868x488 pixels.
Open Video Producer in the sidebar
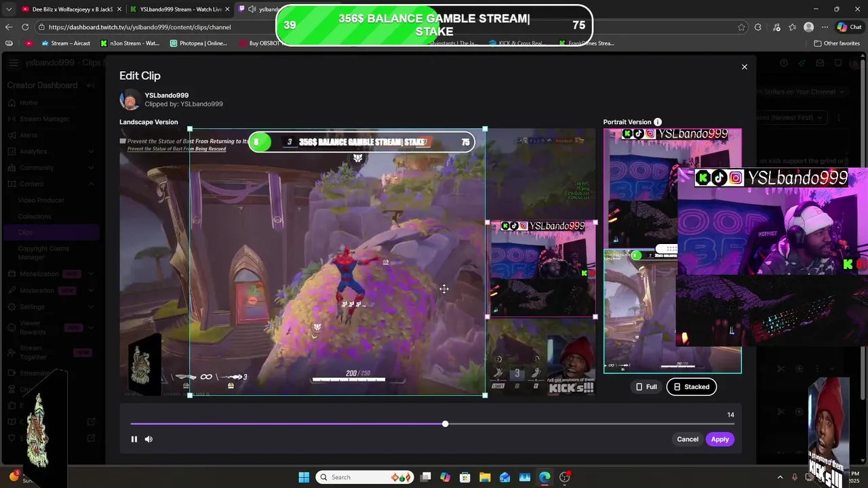tap(41, 201)
